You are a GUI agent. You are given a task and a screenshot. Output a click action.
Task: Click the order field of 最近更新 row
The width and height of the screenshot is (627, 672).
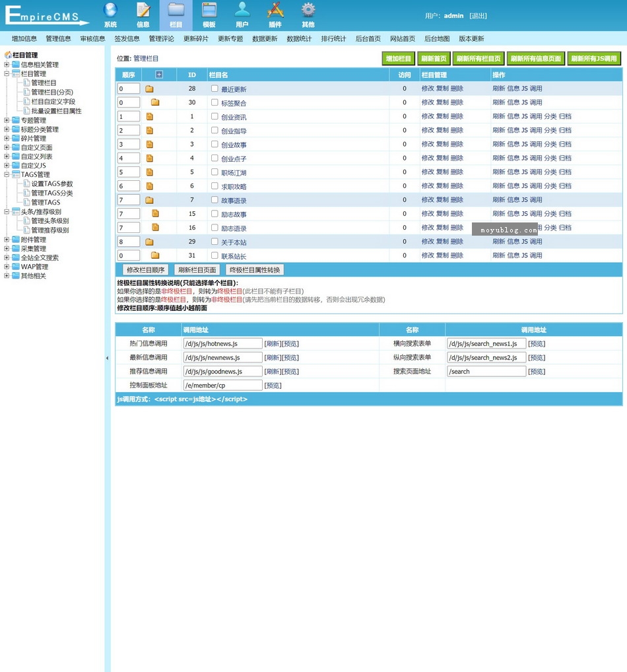pos(129,88)
